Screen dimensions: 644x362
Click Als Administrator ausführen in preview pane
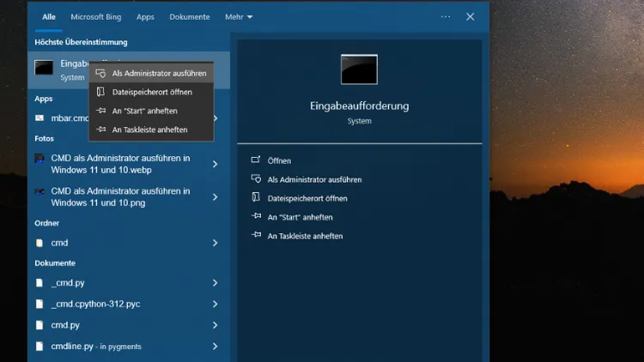pyautogui.click(x=314, y=180)
